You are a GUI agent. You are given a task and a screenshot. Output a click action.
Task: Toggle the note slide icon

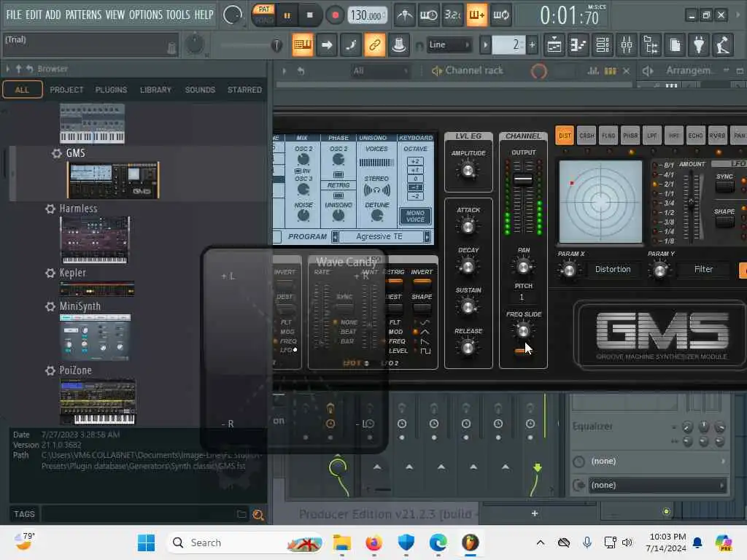pyautogui.click(x=351, y=45)
